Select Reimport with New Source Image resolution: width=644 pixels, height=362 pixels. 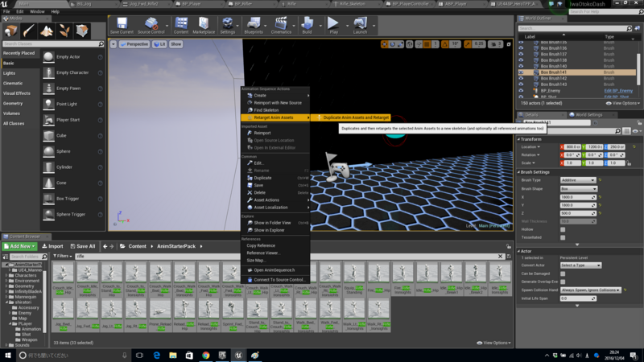(275, 103)
